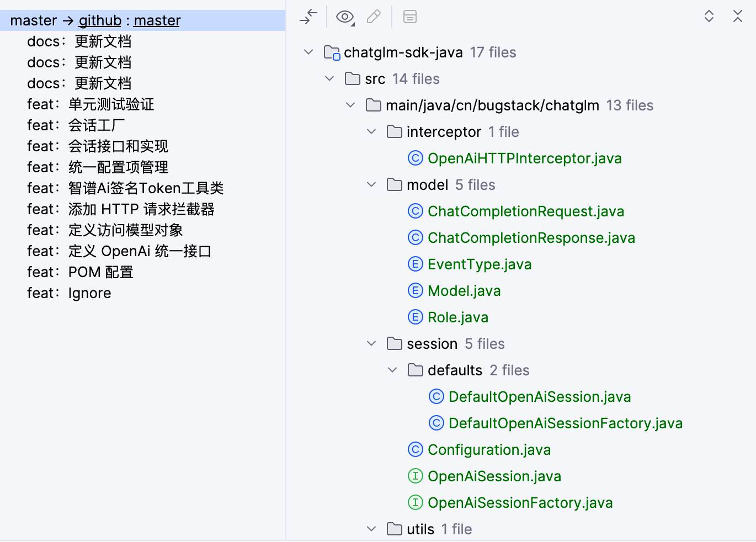Select commit feat: 会话工厂
This screenshot has height=542, width=756.
point(76,125)
